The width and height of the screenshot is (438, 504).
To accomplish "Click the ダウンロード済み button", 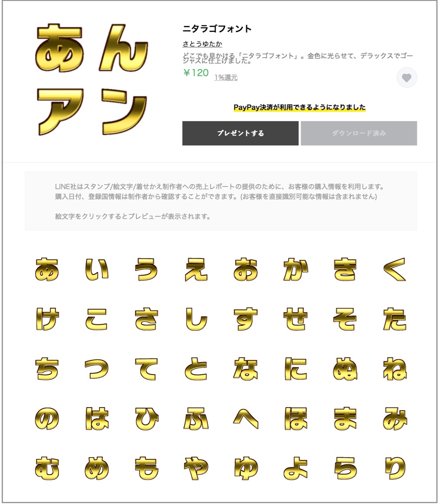I will click(x=359, y=133).
